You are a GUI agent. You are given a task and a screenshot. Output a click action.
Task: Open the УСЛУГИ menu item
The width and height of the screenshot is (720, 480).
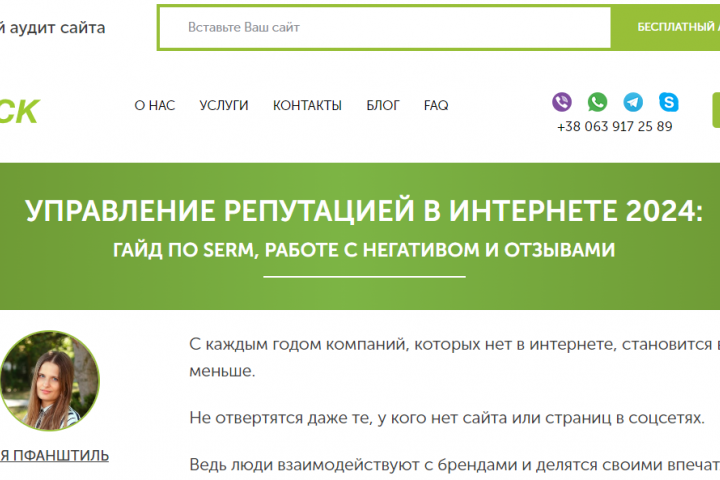coord(224,106)
